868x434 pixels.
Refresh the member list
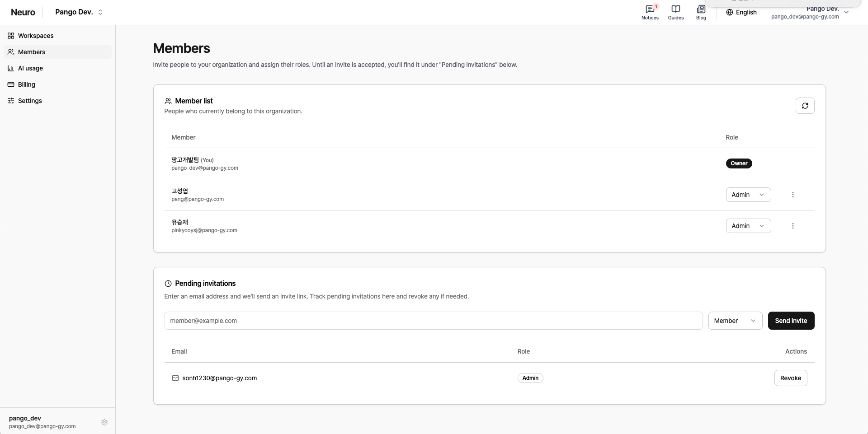pos(805,106)
